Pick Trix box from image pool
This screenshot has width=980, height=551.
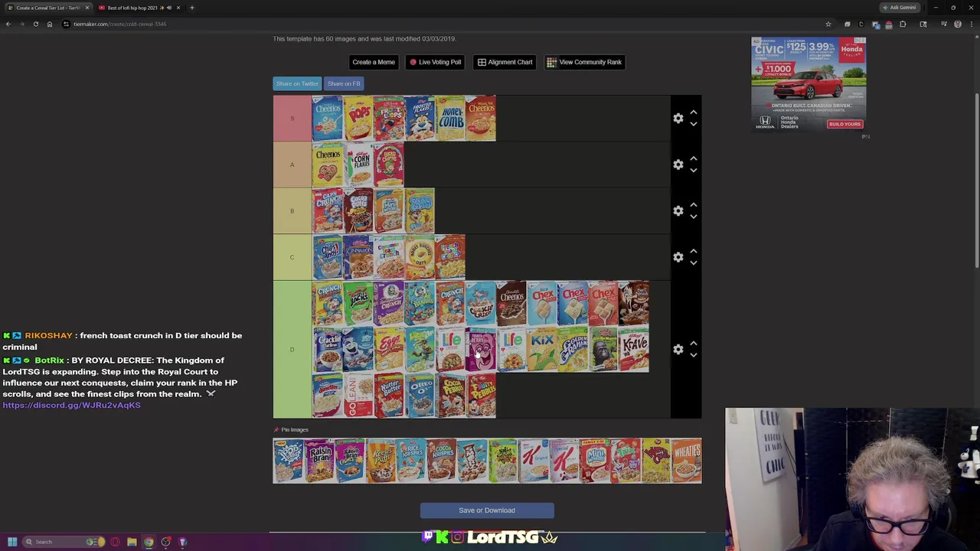[626, 461]
